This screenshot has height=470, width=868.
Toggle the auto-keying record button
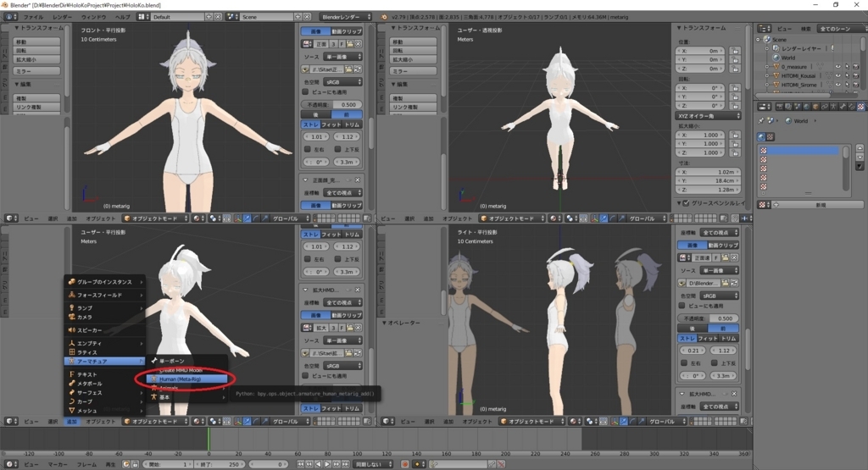[404, 464]
